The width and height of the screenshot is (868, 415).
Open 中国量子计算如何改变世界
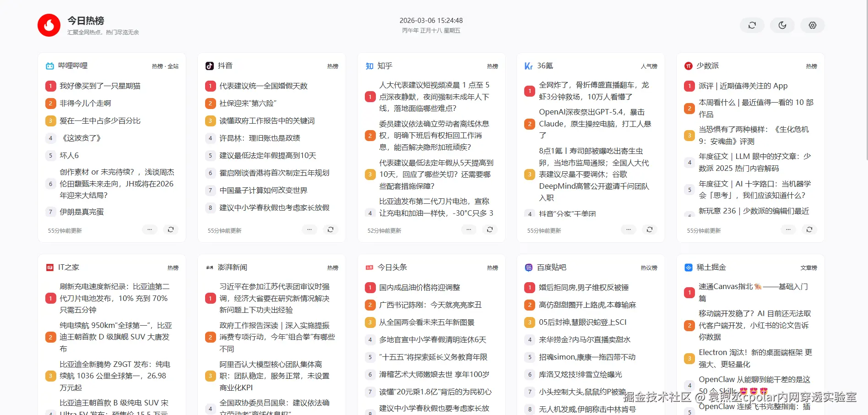[x=263, y=191]
